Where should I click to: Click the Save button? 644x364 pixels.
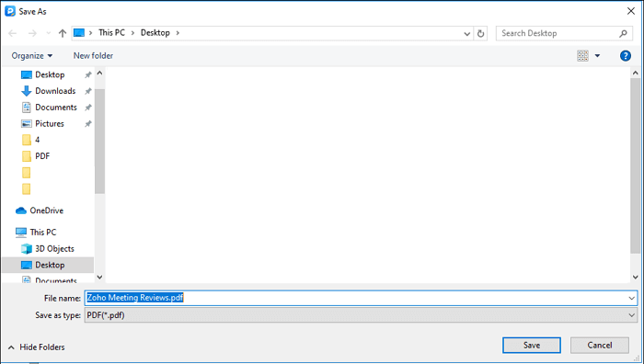(532, 345)
